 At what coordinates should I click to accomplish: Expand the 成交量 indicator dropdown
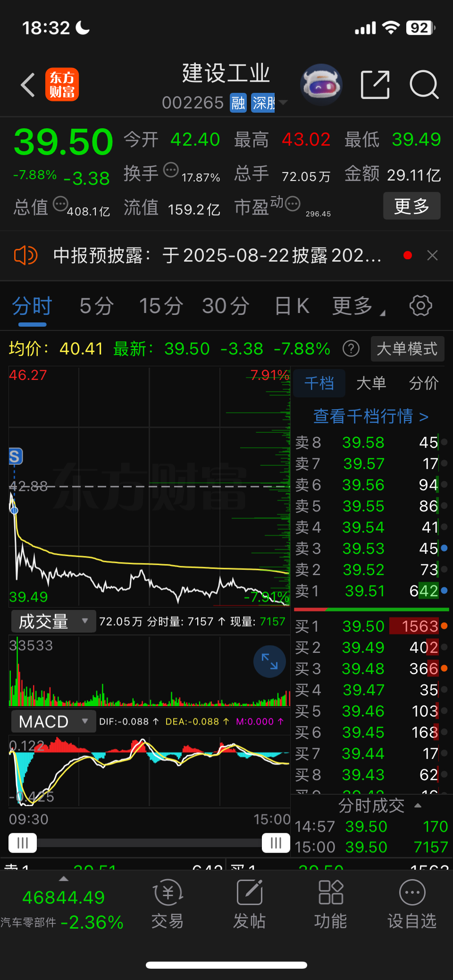(53, 621)
